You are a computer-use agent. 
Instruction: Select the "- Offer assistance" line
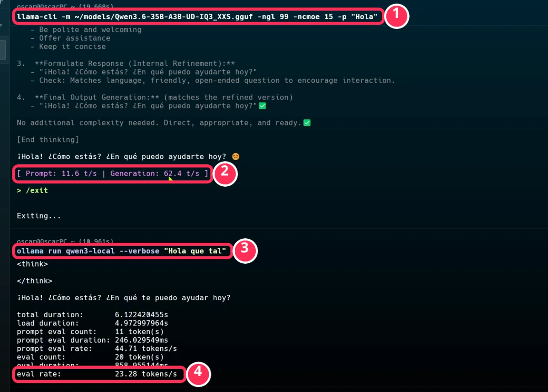click(70, 38)
